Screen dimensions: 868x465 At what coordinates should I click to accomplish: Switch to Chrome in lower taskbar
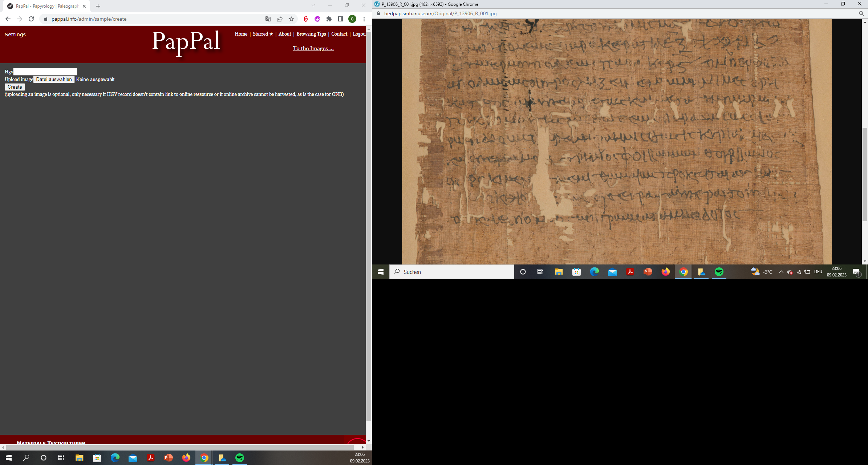[x=204, y=458]
